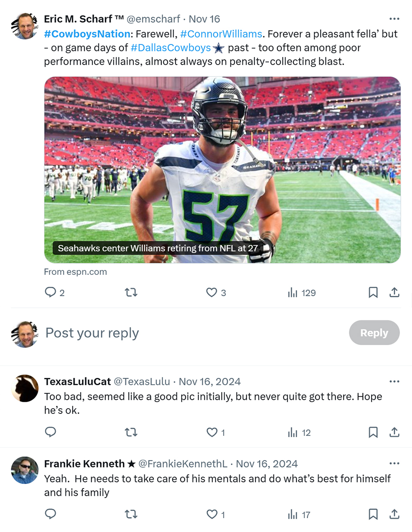
Task: Open the #CowboysNation hashtag
Action: click(87, 34)
